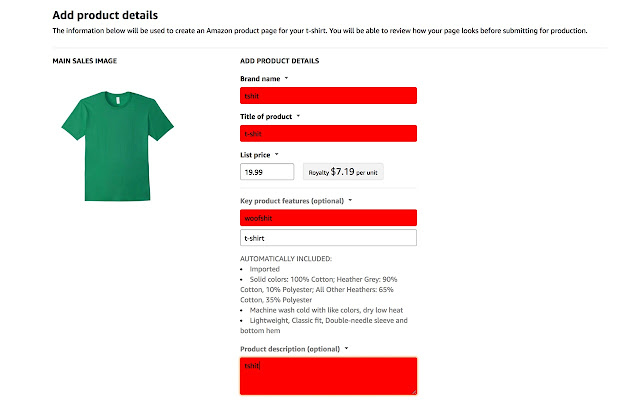Open the caret beside Brand name

coord(286,78)
